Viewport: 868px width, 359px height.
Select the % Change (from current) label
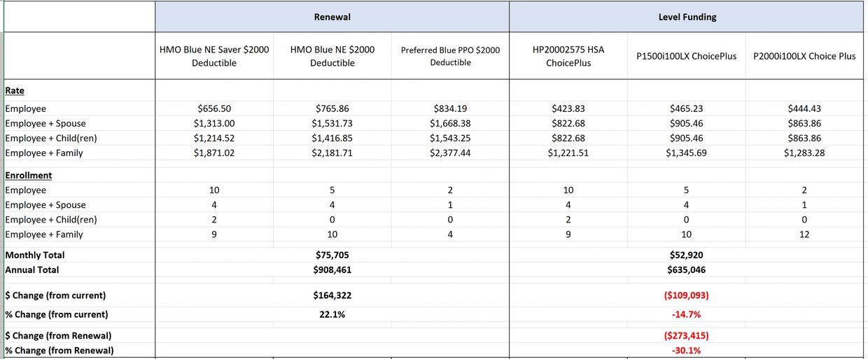(57, 314)
